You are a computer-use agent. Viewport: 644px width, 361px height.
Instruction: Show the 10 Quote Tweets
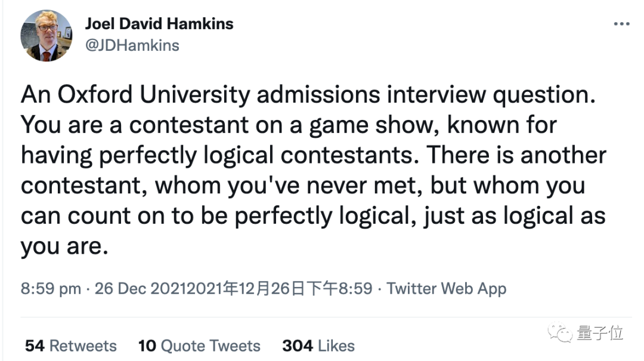(199, 346)
